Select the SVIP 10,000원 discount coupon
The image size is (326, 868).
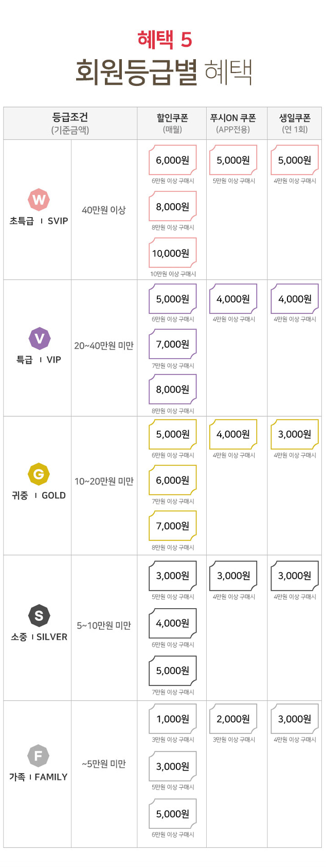tap(173, 253)
